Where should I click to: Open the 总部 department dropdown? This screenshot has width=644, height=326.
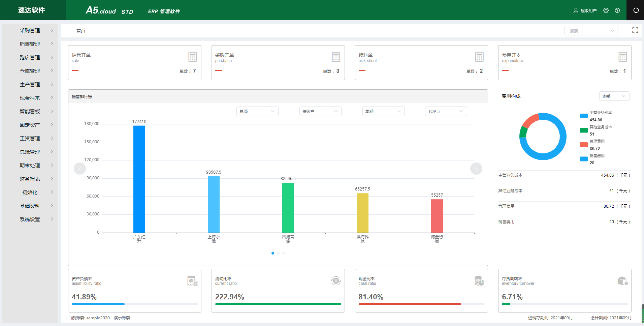[257, 111]
